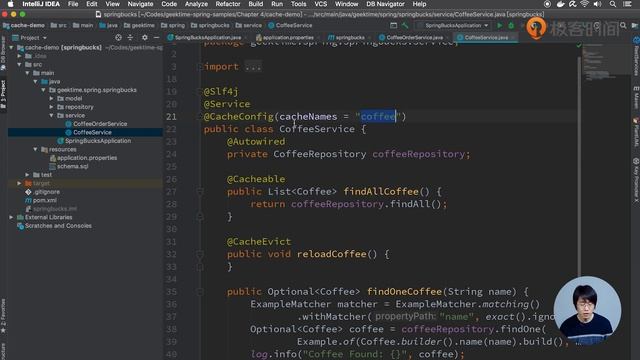Click springbucks in the navigation breadcrumb
This screenshot has height=360, width=640.
point(210,25)
